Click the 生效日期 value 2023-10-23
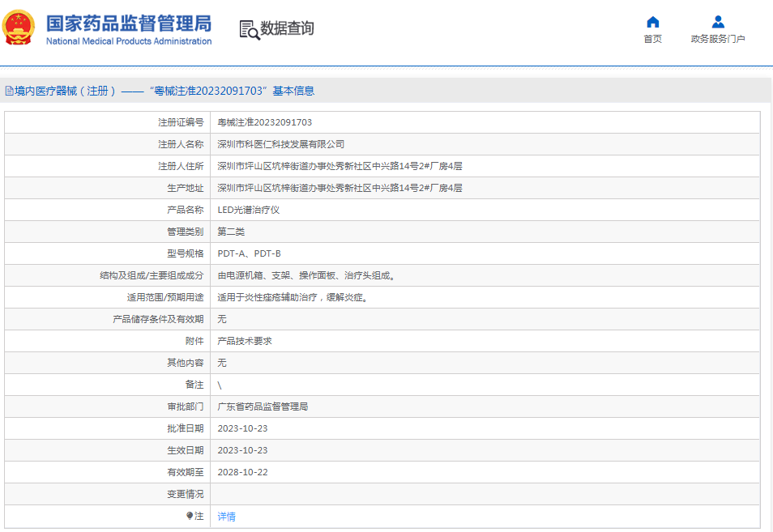 coord(242,450)
